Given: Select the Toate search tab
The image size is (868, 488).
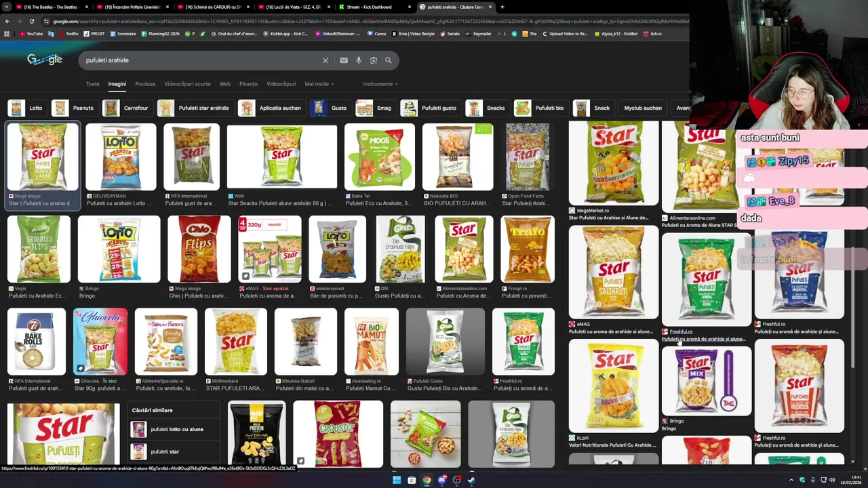Looking at the screenshot, I should point(92,84).
